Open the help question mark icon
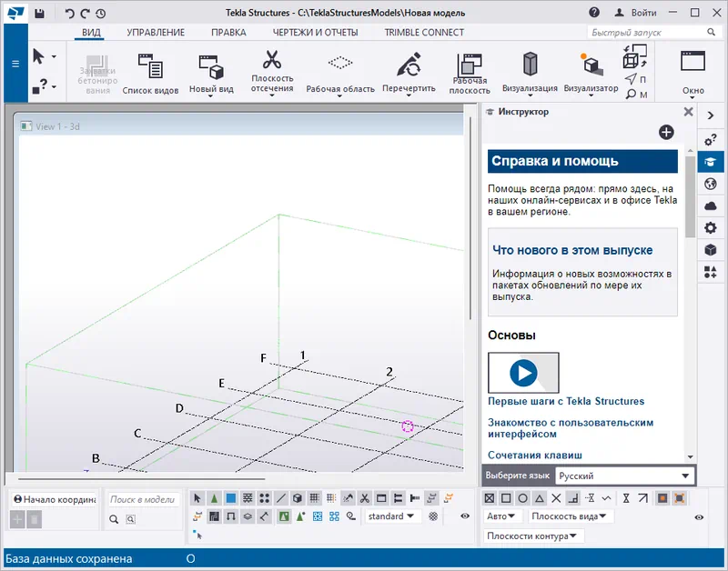This screenshot has height=571, width=728. [594, 13]
